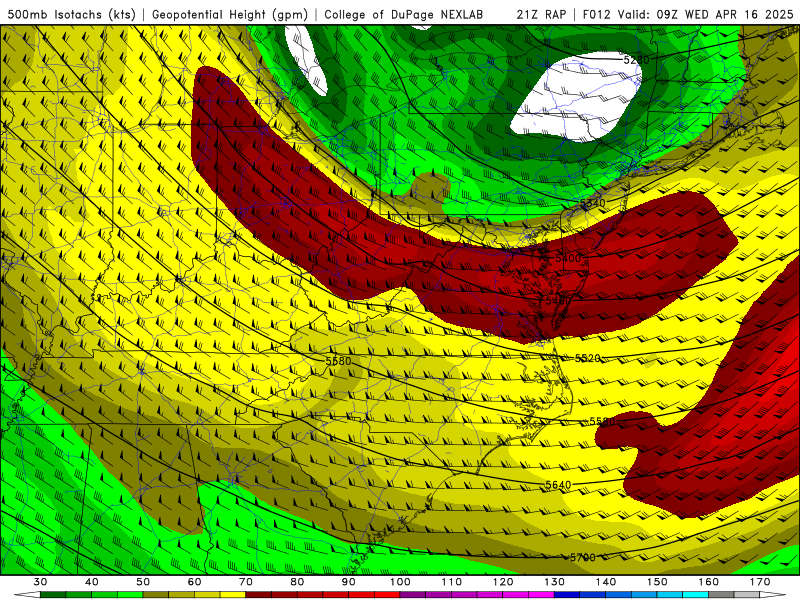Select the dark blue 130-135 kt legend swatch
The height and width of the screenshot is (600, 800).
click(567, 595)
